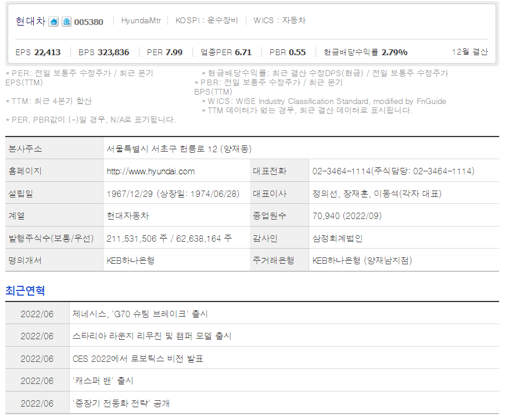This screenshot has height=420, width=509.
Task: Click the 종업원수 header cell
Action: 279,216
